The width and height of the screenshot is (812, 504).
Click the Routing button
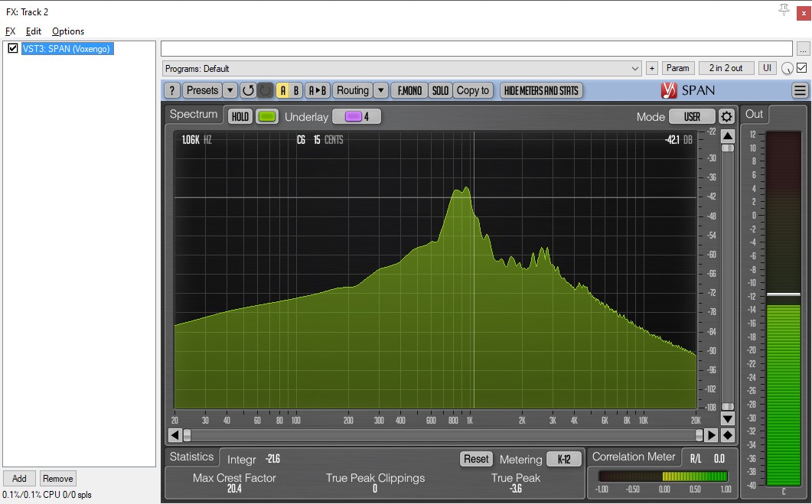(x=353, y=90)
